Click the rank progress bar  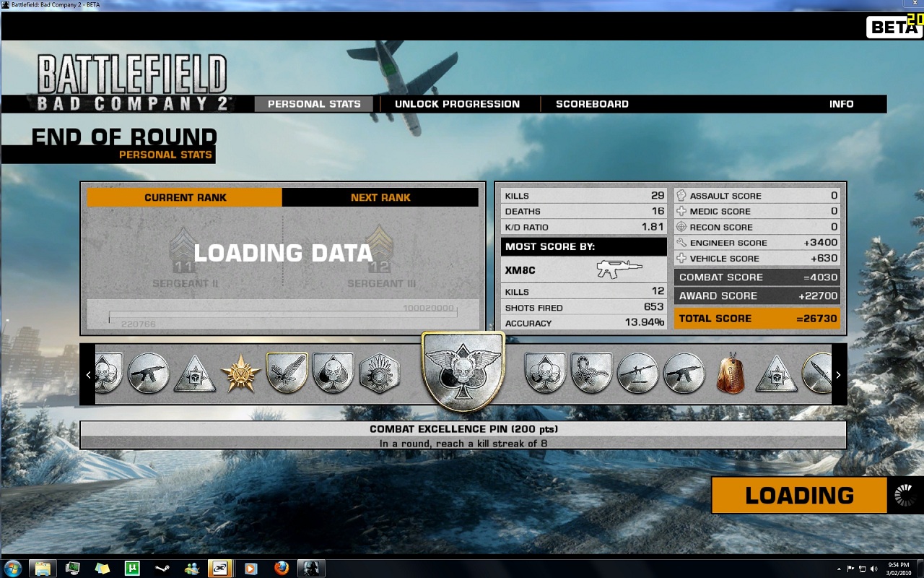[x=283, y=314]
